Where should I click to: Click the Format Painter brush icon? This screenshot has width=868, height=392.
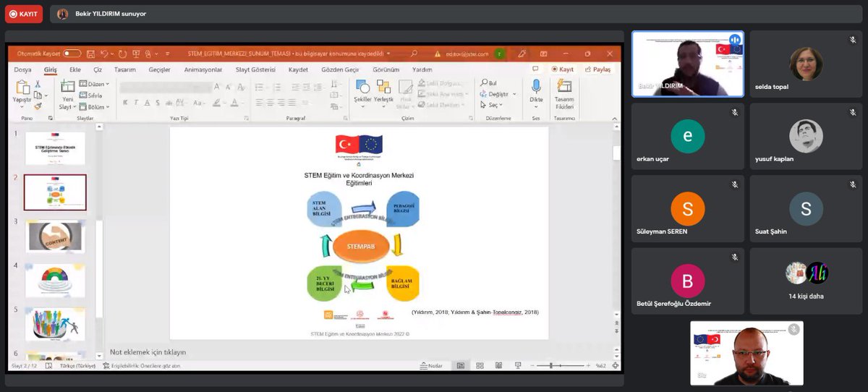click(x=38, y=106)
